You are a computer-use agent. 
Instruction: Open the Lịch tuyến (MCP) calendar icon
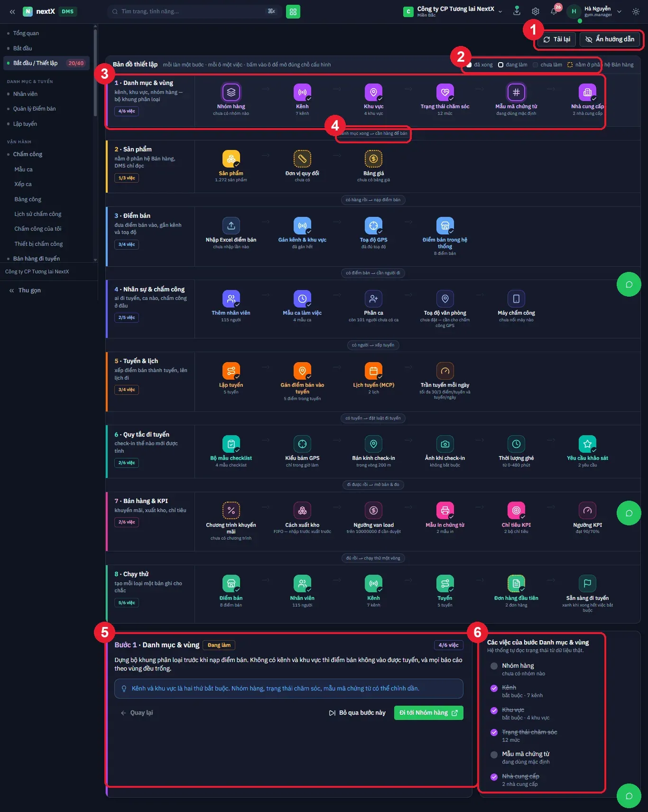pos(373,371)
